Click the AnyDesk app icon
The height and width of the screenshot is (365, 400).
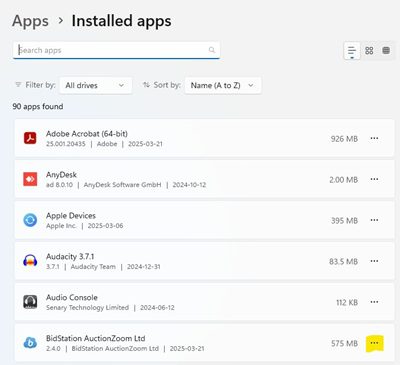[30, 179]
